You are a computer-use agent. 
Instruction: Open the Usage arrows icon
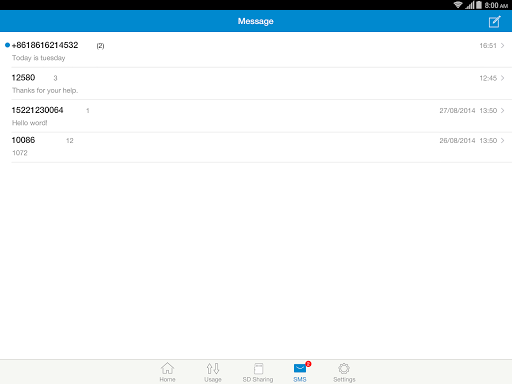(x=213, y=368)
